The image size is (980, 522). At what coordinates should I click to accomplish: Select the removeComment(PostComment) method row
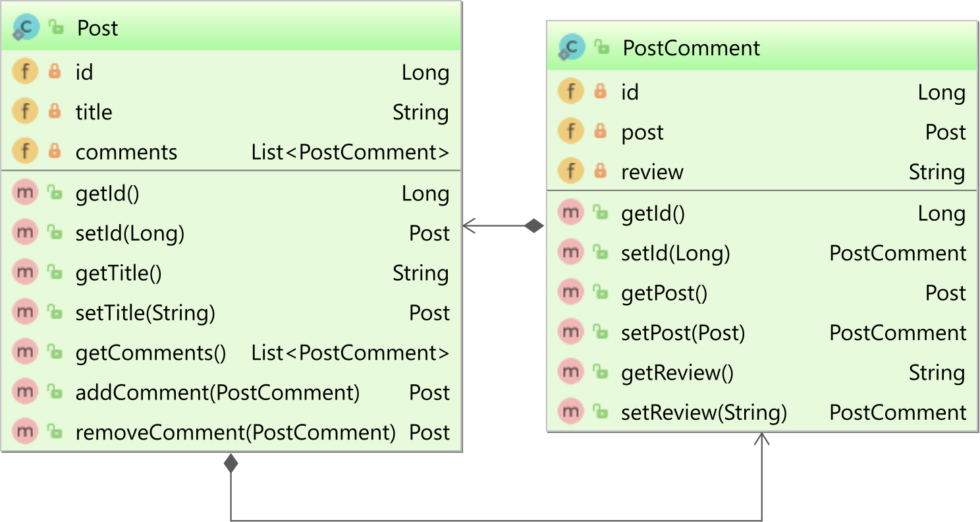coord(231,432)
